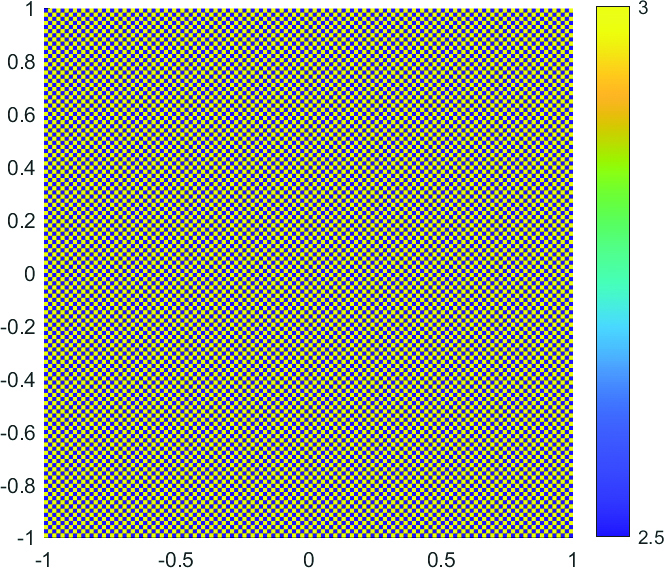Click the y-axis tick label -0.4

click(19, 380)
